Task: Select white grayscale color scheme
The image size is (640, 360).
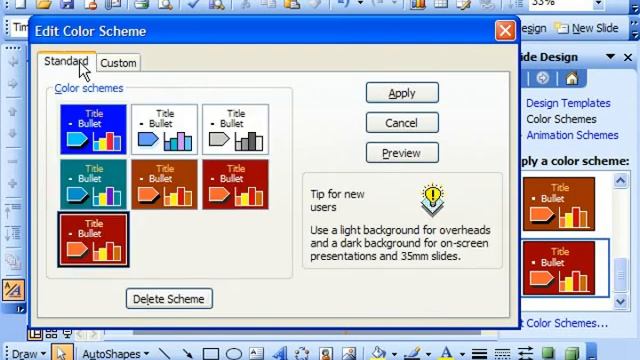Action: pyautogui.click(x=236, y=129)
